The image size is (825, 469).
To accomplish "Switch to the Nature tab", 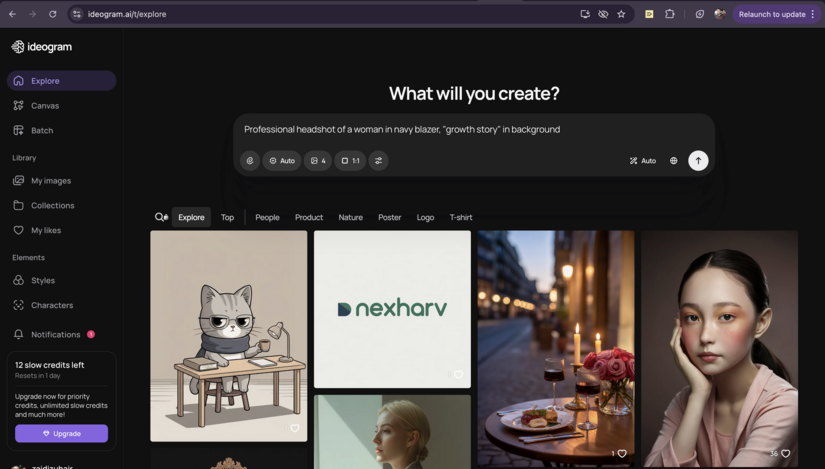I will point(350,217).
